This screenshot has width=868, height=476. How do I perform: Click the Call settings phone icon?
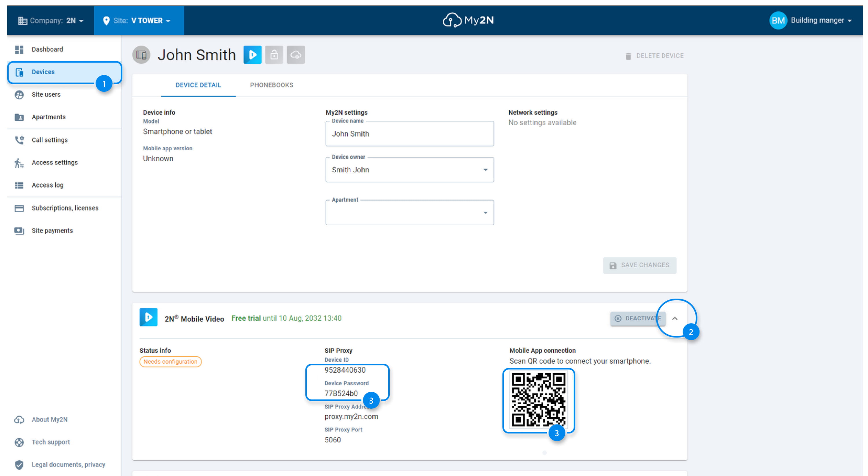click(19, 140)
